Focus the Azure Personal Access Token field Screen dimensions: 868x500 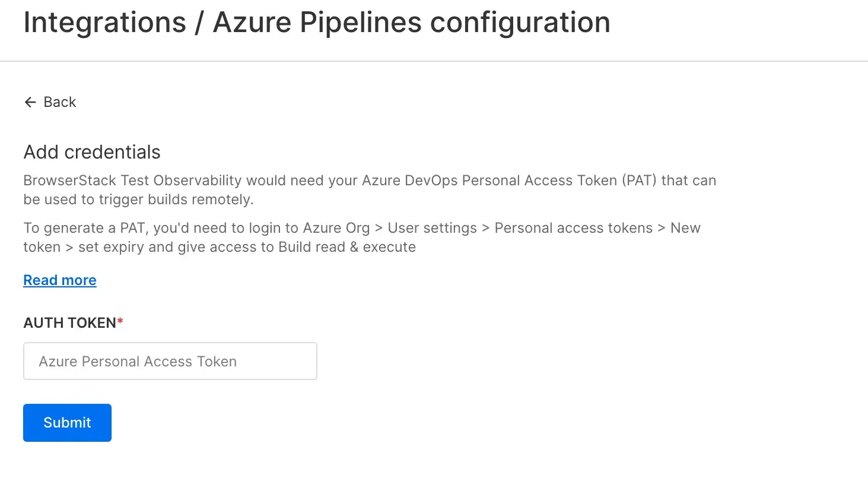170,361
